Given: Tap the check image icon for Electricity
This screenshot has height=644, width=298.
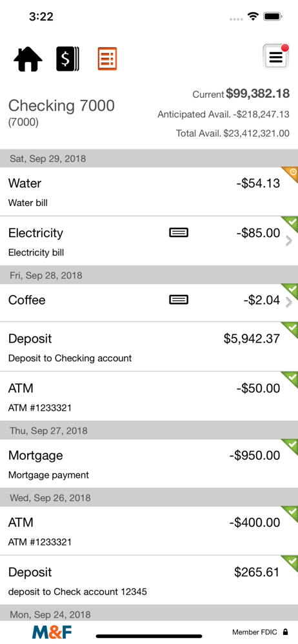Looking at the screenshot, I should click(x=179, y=233).
